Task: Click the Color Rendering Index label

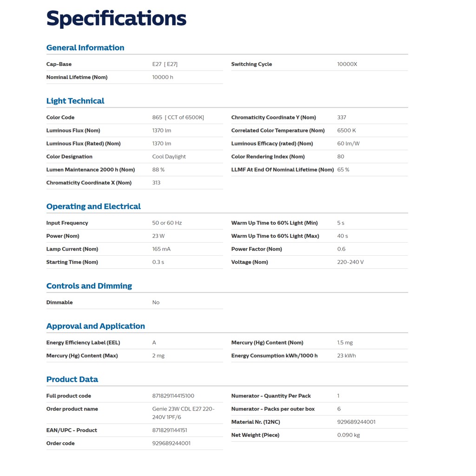Action: pos(268,157)
